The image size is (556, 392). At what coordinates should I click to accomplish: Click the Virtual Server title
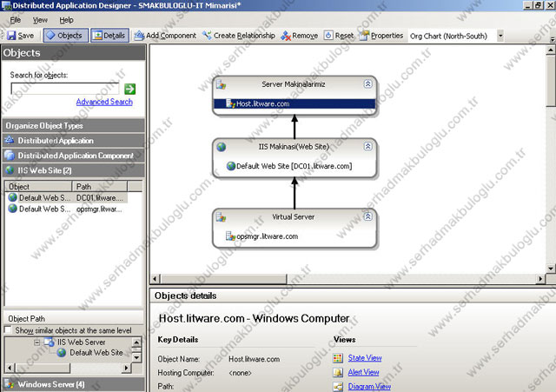pyautogui.click(x=294, y=216)
